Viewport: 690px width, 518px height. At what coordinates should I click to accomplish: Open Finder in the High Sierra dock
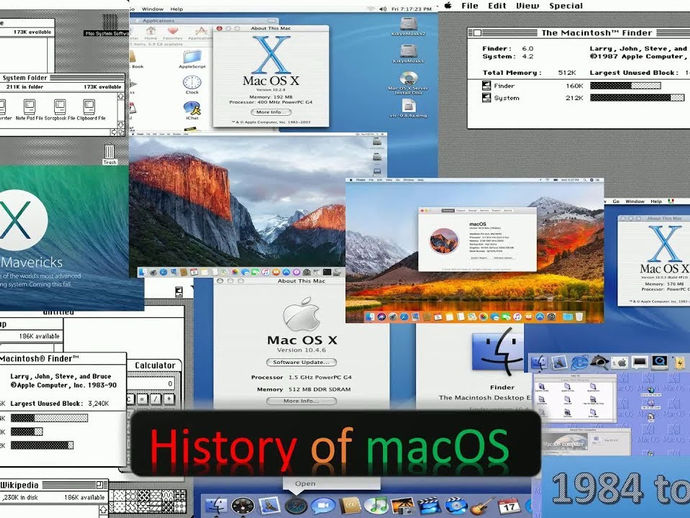pyautogui.click(x=370, y=316)
